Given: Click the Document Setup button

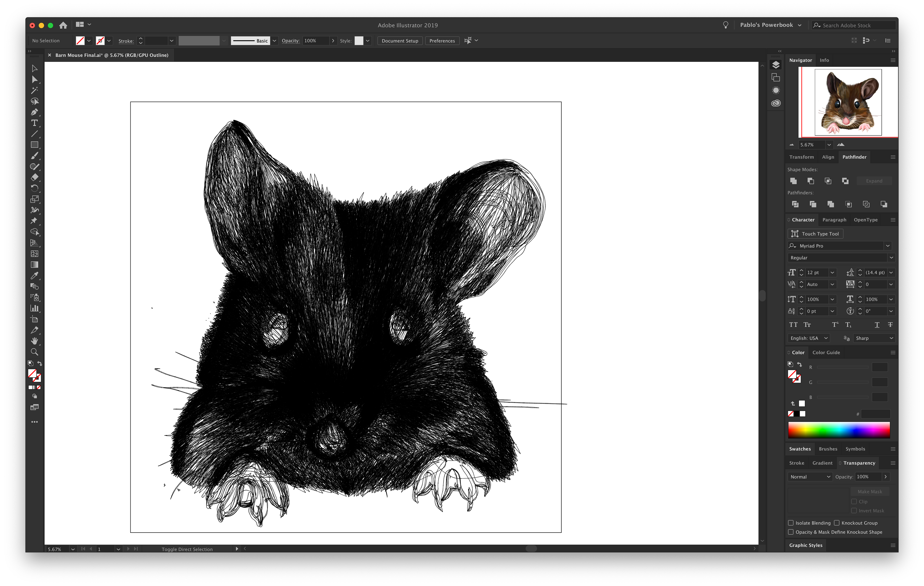Looking at the screenshot, I should [x=399, y=41].
